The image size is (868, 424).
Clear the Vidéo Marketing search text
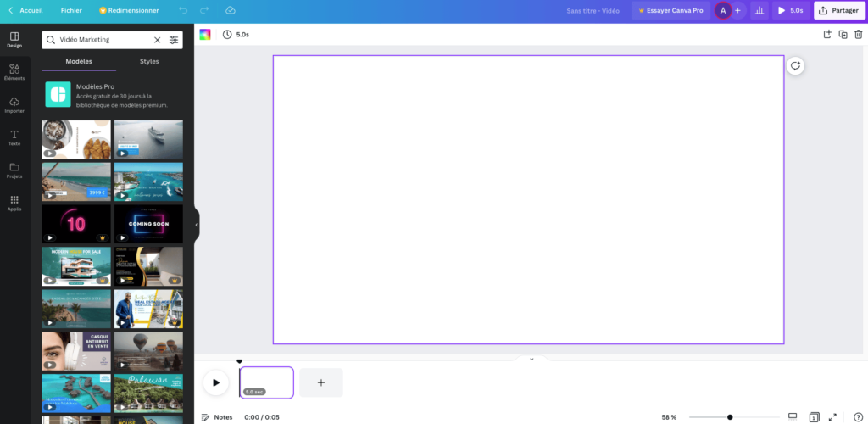[x=157, y=40]
